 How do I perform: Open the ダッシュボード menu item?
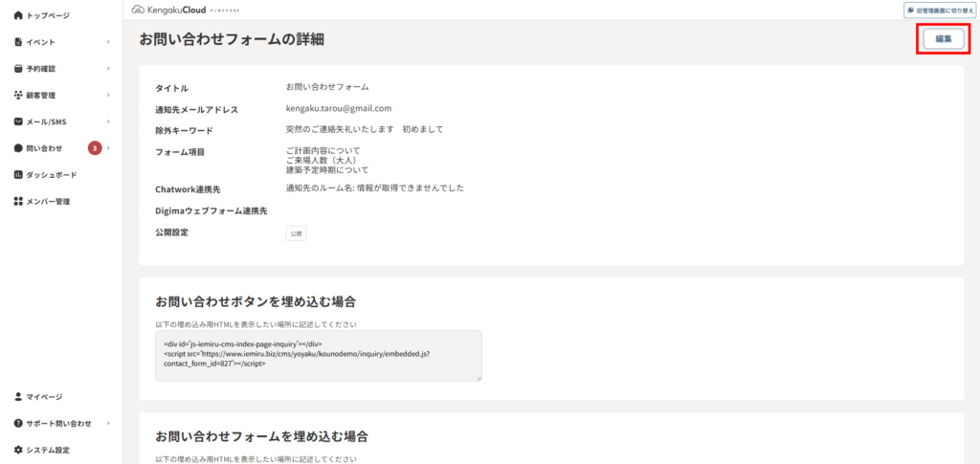pyautogui.click(x=52, y=175)
